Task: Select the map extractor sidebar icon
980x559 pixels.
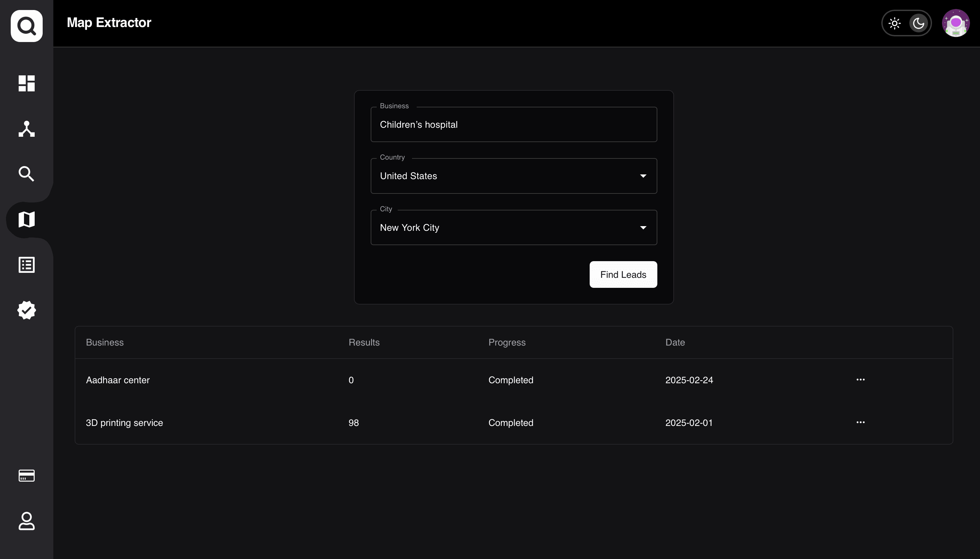Action: (x=26, y=219)
